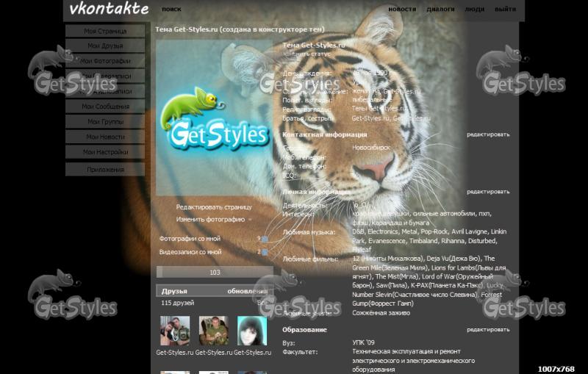Open Приложения in the left menu
The height and width of the screenshot is (374, 588).
coord(105,170)
